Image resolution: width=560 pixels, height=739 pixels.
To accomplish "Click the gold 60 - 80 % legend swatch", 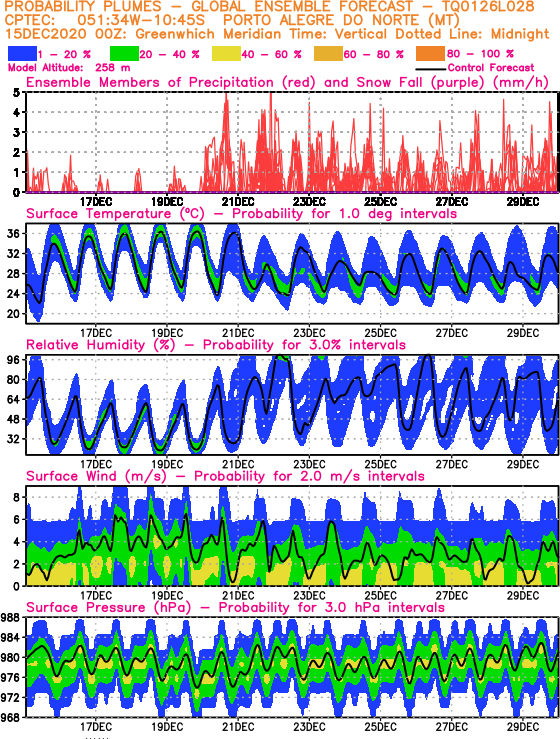I will click(x=329, y=54).
